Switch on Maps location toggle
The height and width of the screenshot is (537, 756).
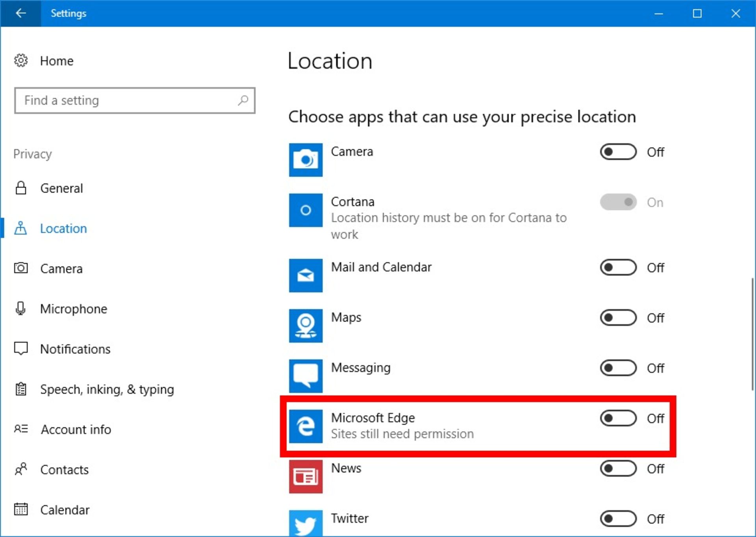point(618,318)
